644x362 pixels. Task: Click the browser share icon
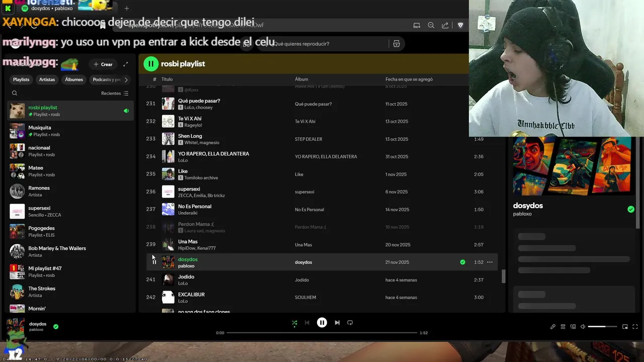point(445,25)
